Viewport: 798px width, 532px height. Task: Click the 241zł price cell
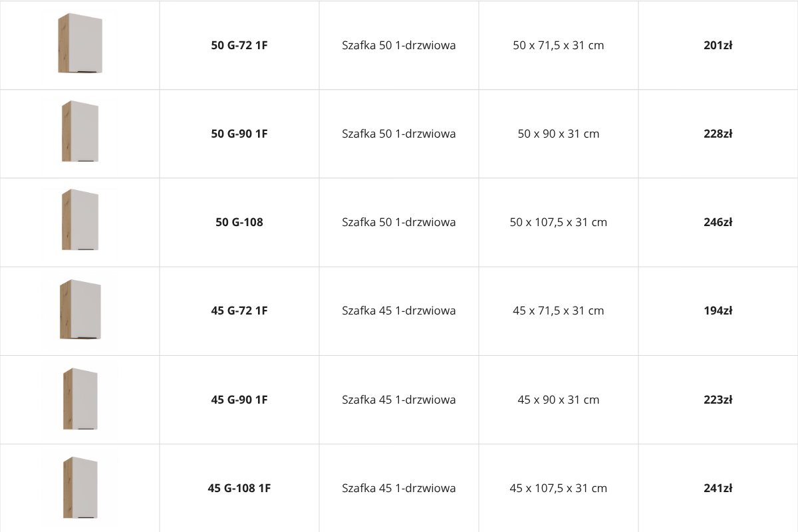(718, 488)
